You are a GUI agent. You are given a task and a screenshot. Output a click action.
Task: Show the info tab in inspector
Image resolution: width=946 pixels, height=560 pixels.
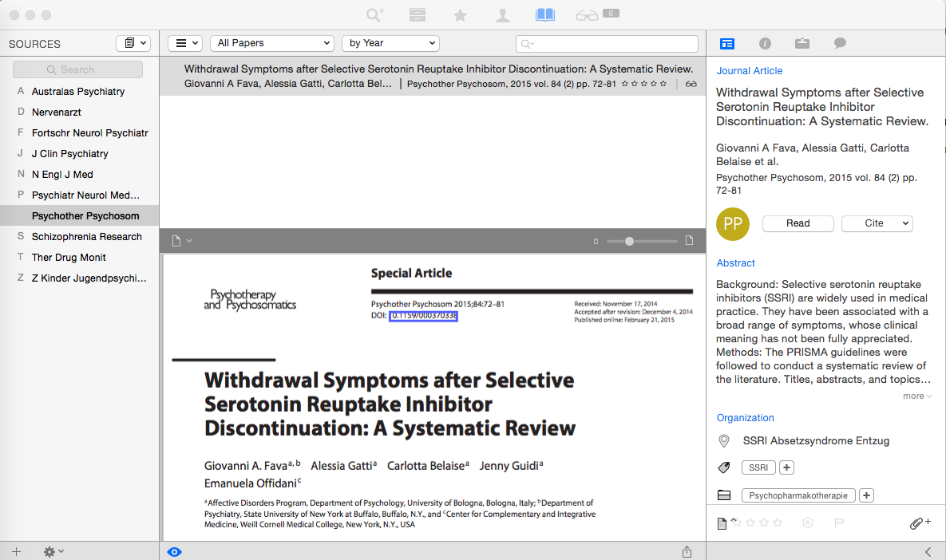pos(765,44)
